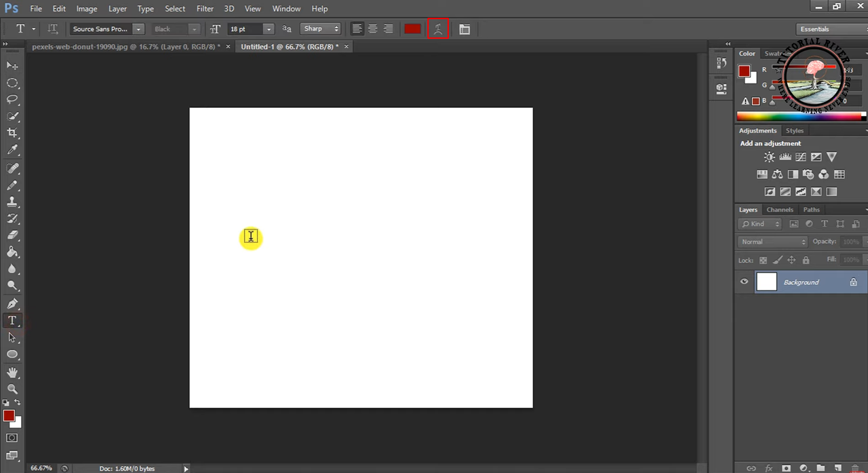Viewport: 868px width, 473px height.
Task: Choose the Hand tool
Action: coord(12,373)
